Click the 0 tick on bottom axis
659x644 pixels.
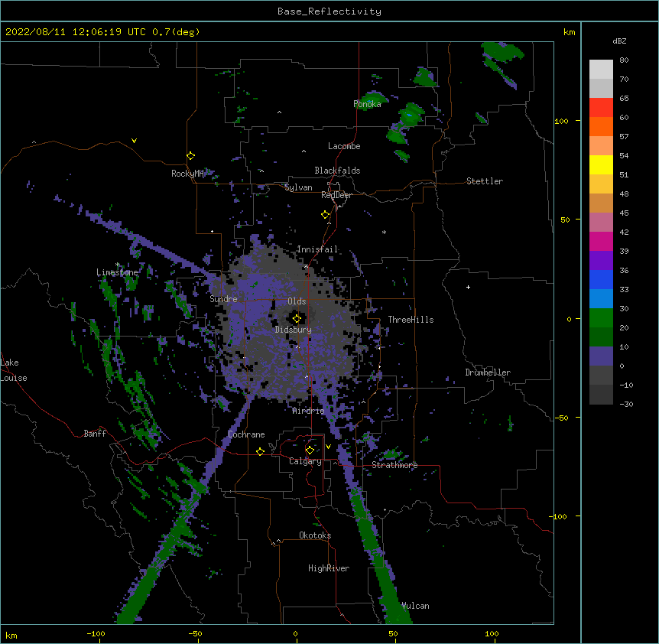click(296, 633)
